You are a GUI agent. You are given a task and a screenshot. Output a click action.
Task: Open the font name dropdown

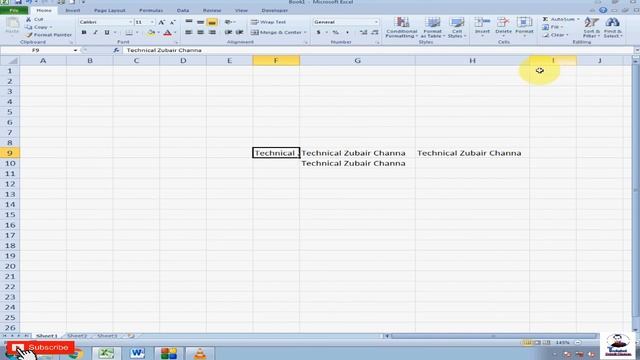click(131, 22)
